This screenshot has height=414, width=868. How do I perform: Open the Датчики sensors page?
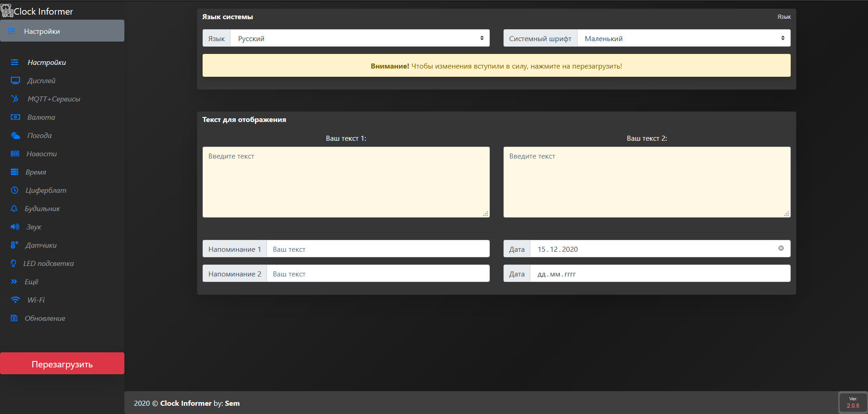pos(41,245)
